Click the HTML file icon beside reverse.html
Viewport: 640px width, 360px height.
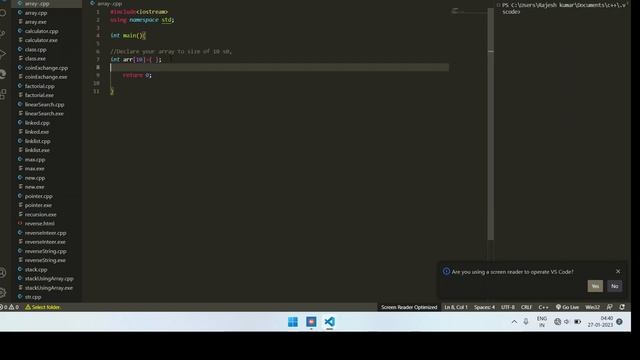coord(20,223)
